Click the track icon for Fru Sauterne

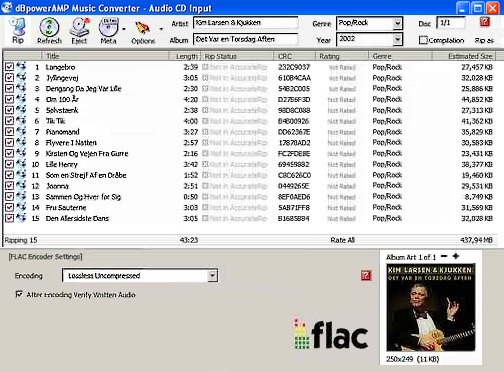click(21, 207)
